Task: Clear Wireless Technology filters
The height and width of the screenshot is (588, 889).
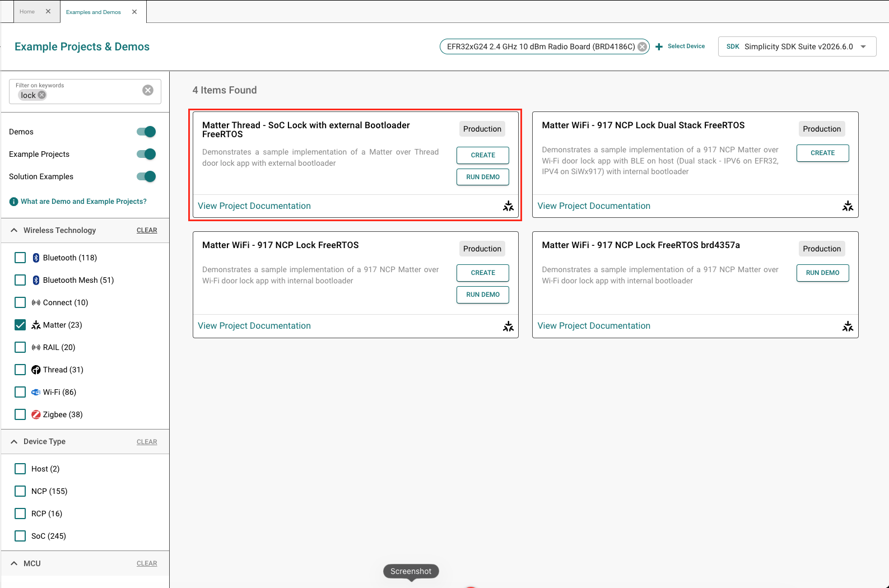Action: 147,230
